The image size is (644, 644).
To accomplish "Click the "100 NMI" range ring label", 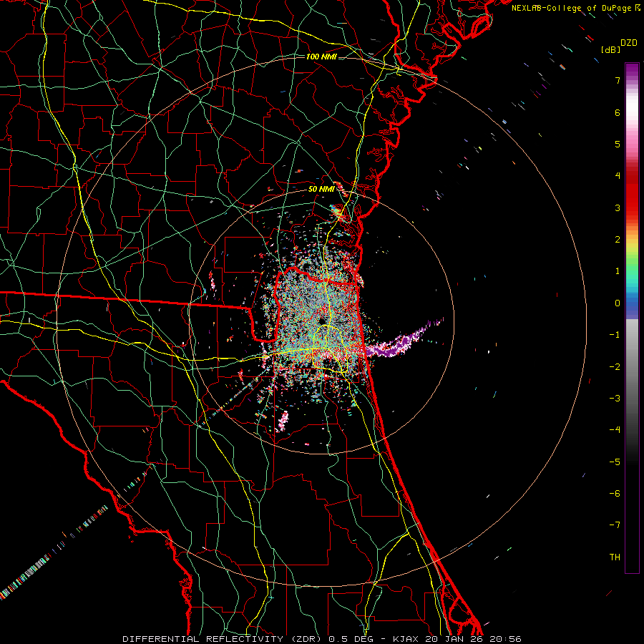I will 321,57.
